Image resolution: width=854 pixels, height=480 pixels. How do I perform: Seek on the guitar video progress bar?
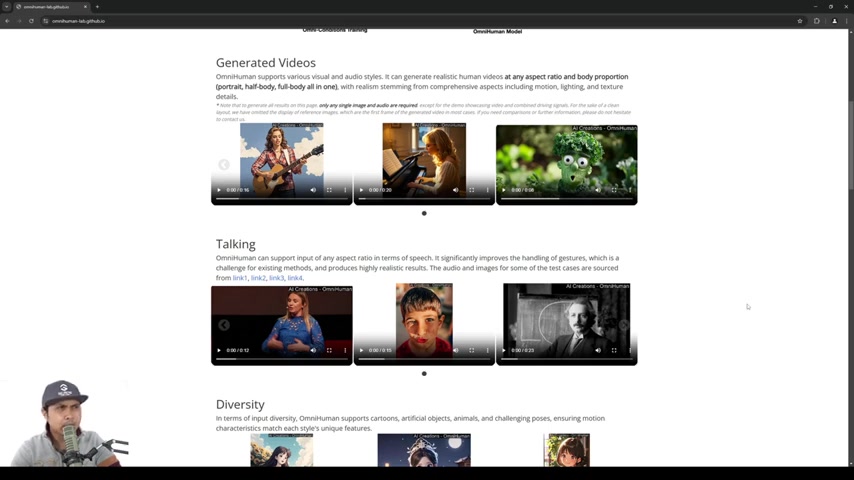coord(282,199)
